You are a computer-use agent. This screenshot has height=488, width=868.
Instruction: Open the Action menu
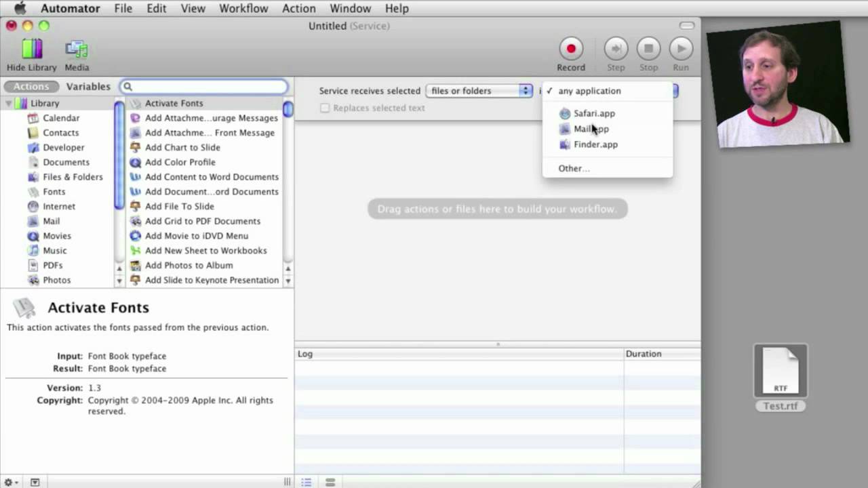298,8
